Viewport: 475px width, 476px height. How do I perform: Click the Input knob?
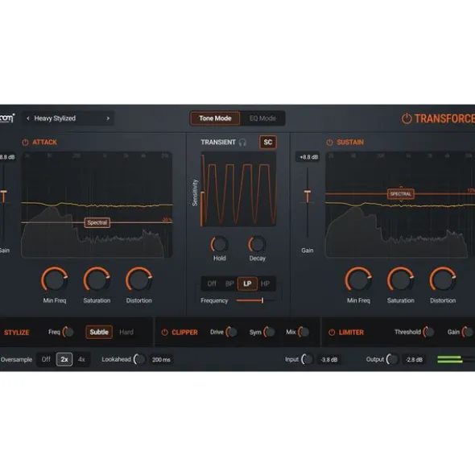308,359
